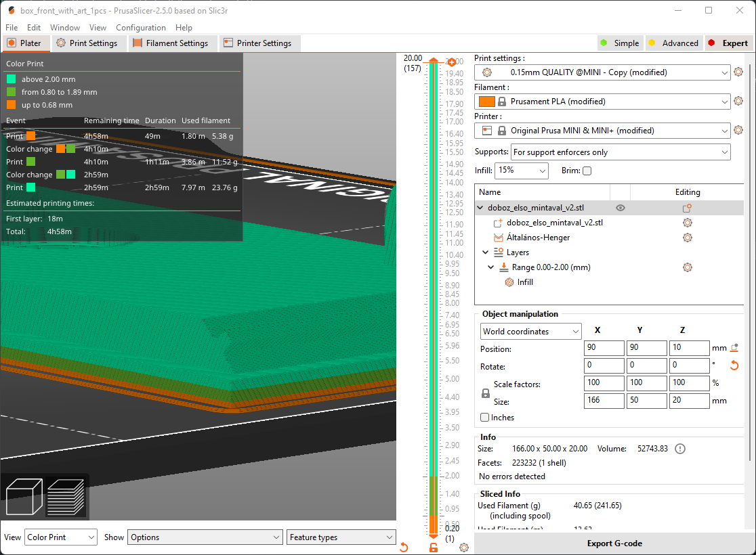Open the View menu
The height and width of the screenshot is (555, 756).
(98, 28)
